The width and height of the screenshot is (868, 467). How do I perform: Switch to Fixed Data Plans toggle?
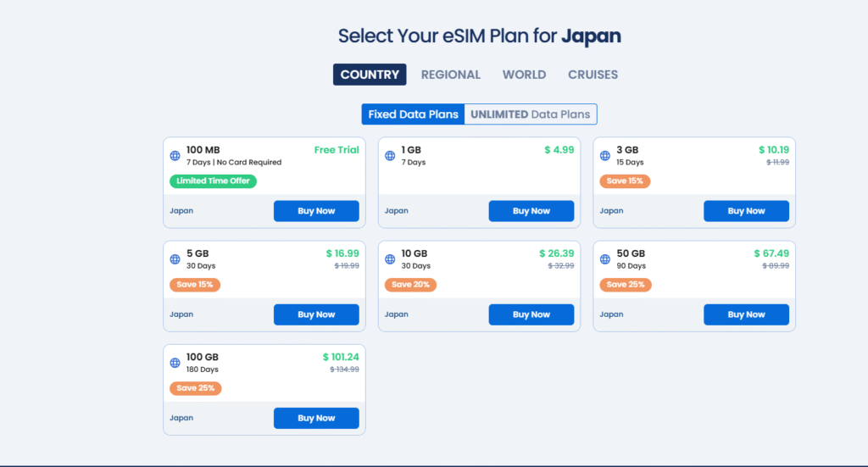[413, 114]
